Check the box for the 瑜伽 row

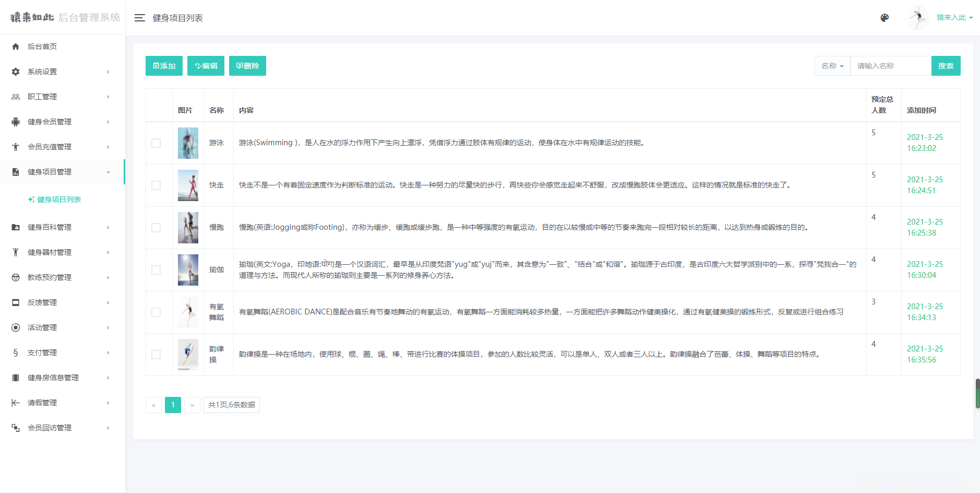156,270
